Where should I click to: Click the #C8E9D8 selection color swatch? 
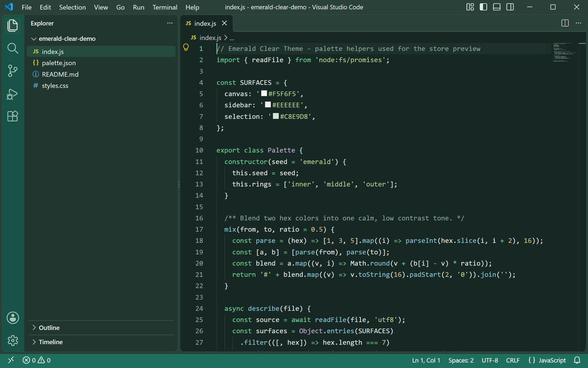click(276, 116)
